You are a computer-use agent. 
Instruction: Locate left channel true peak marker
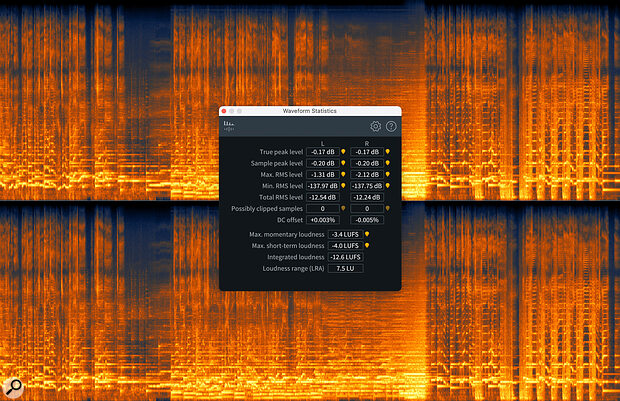click(343, 152)
